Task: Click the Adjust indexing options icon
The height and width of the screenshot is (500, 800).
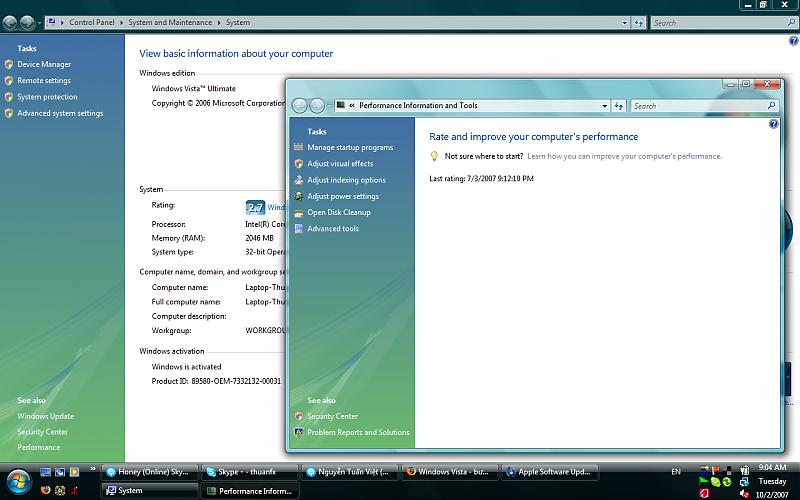Action: [x=298, y=180]
